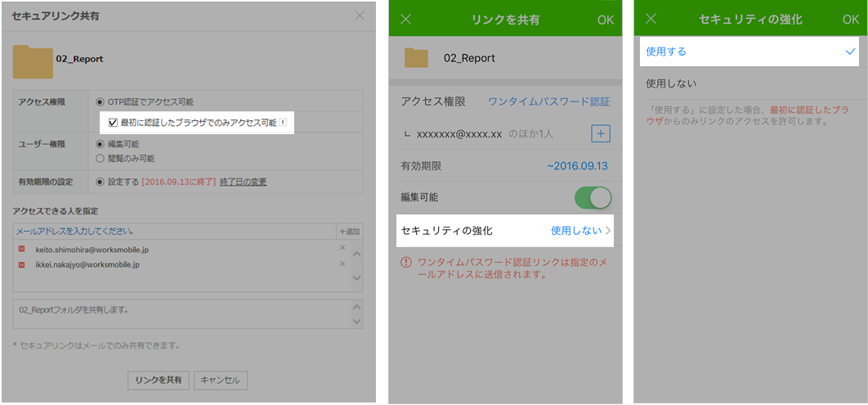Tap the chevron next to 使用しない
This screenshot has width=868, height=405.
click(x=607, y=231)
